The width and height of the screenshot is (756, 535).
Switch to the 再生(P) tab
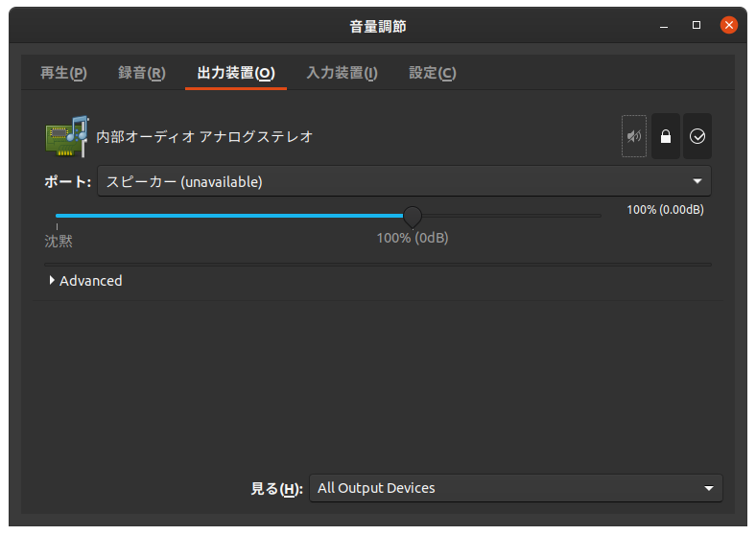(63, 73)
